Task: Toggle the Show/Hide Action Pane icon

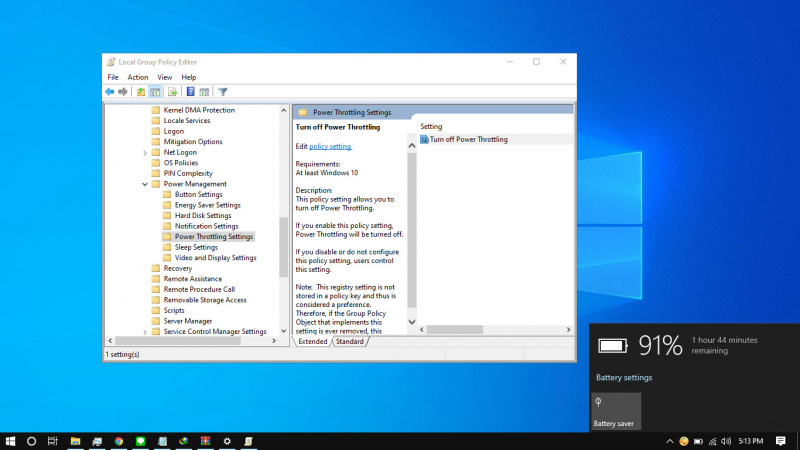Action: 204,92
